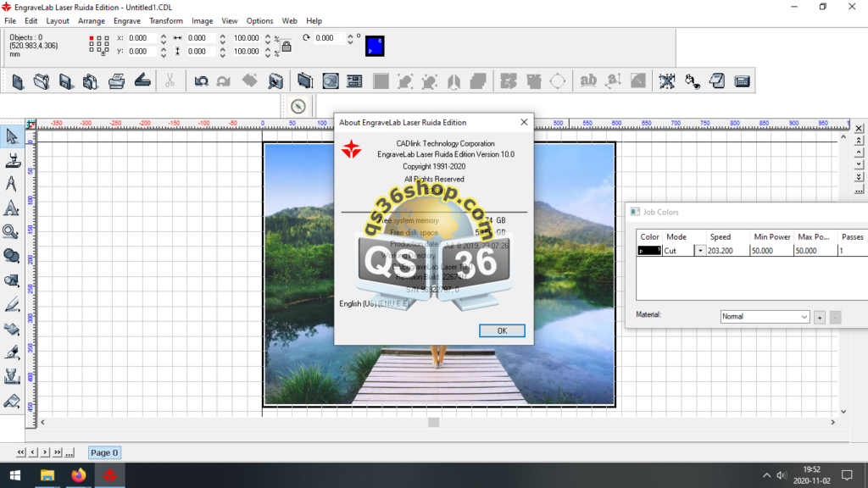Select the shapes tool in sidebar
The width and height of the screenshot is (868, 488).
point(12,280)
